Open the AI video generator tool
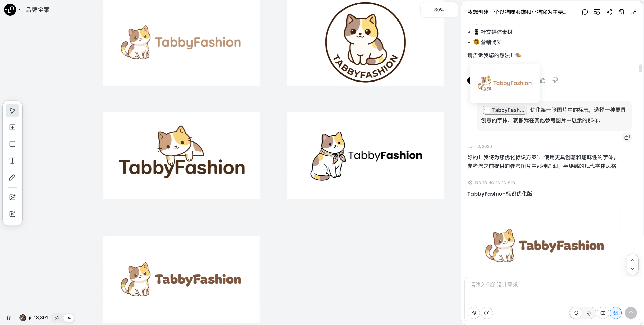This screenshot has width=644, height=325. click(12, 214)
